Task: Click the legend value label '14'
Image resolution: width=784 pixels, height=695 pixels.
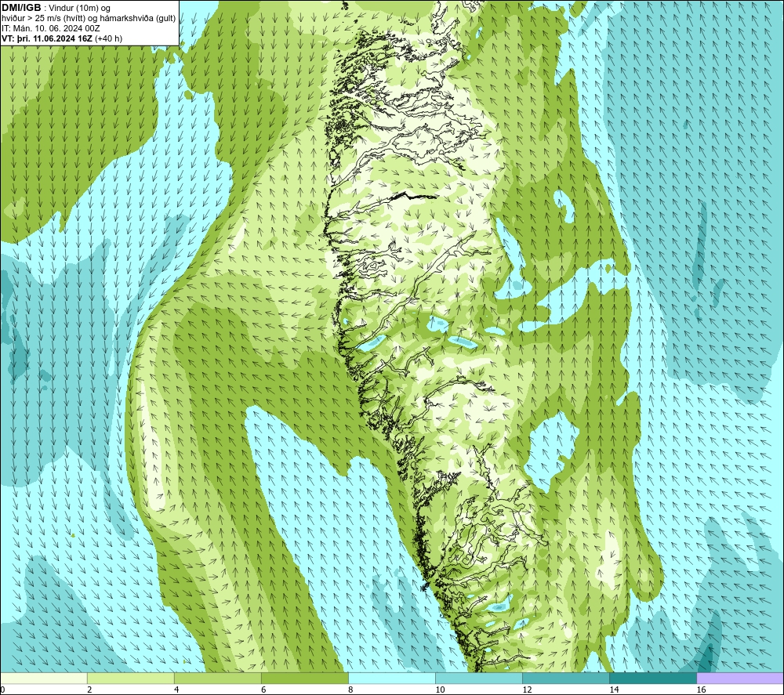Action: click(614, 690)
